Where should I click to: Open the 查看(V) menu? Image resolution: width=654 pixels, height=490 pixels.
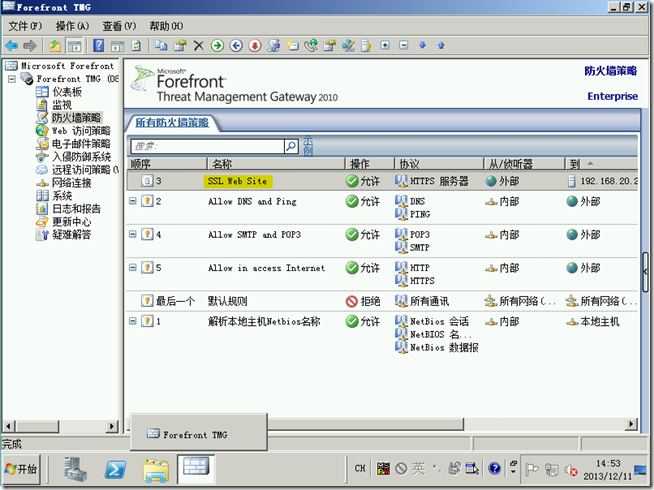pyautogui.click(x=119, y=26)
